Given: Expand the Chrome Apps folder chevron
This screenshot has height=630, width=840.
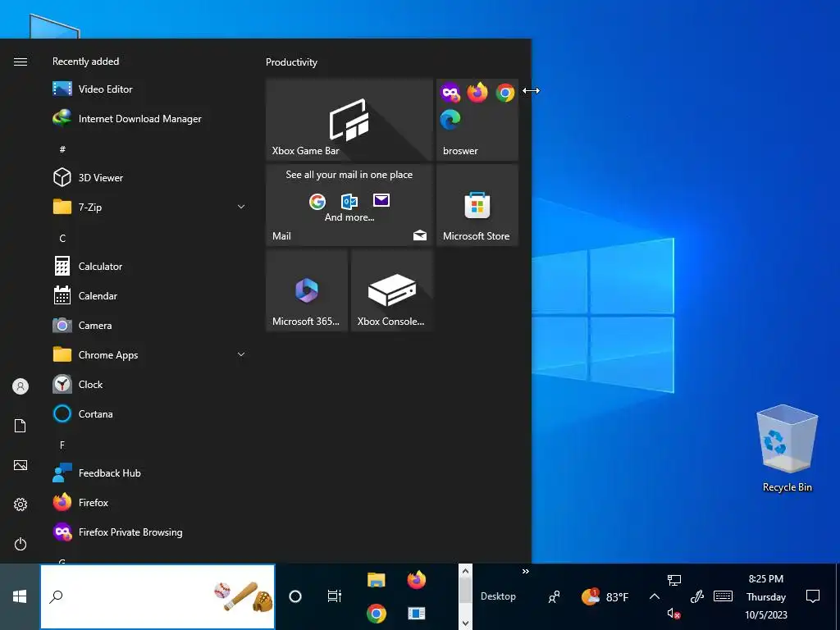Looking at the screenshot, I should click(241, 354).
